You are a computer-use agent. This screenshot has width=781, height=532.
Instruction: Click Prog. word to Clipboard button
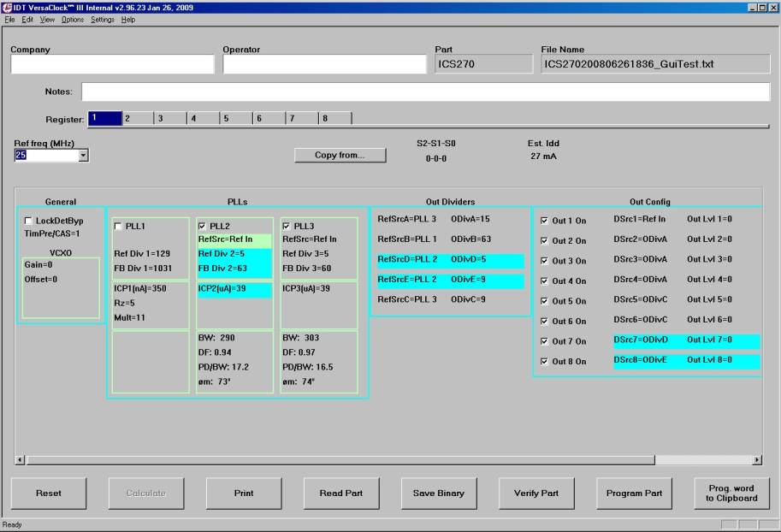coord(731,494)
